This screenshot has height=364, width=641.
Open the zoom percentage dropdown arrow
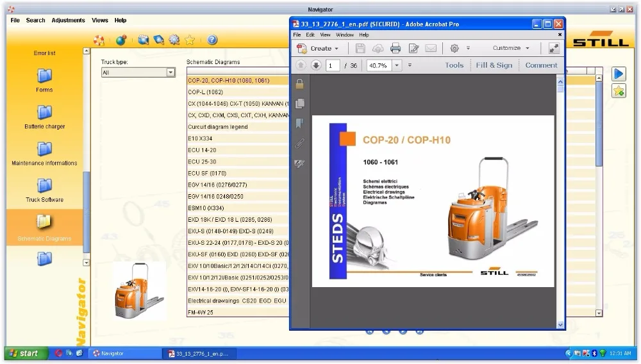397,65
